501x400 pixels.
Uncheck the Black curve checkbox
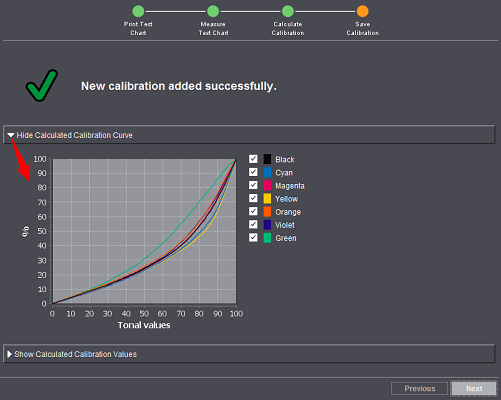click(x=253, y=159)
